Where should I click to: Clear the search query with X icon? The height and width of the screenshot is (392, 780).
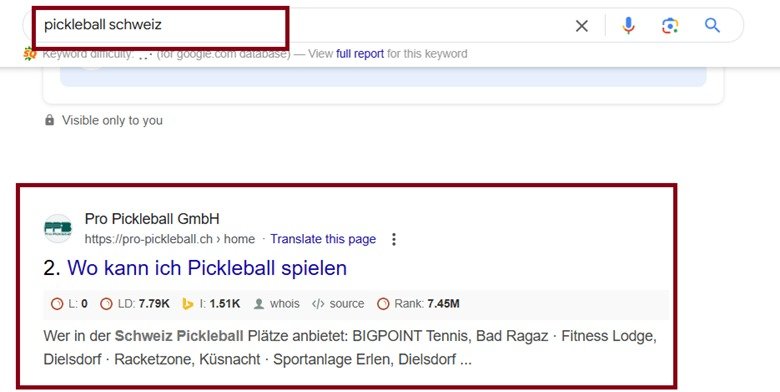582,26
